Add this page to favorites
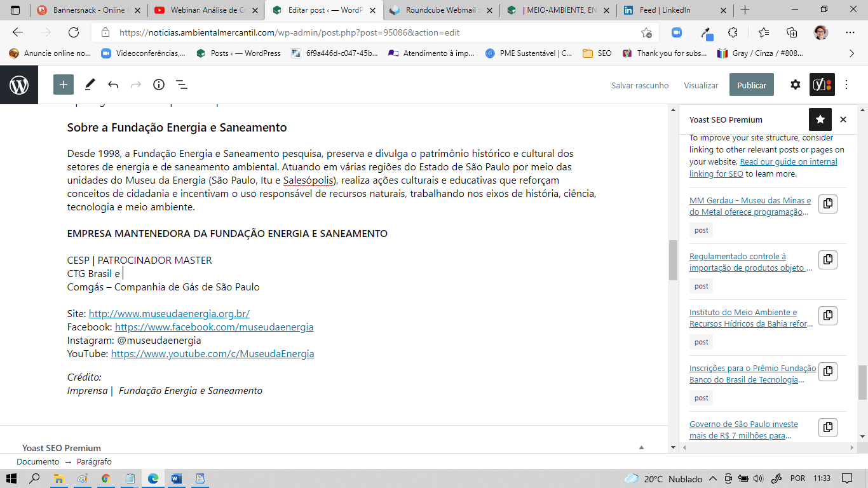The width and height of the screenshot is (868, 488). (x=646, y=32)
